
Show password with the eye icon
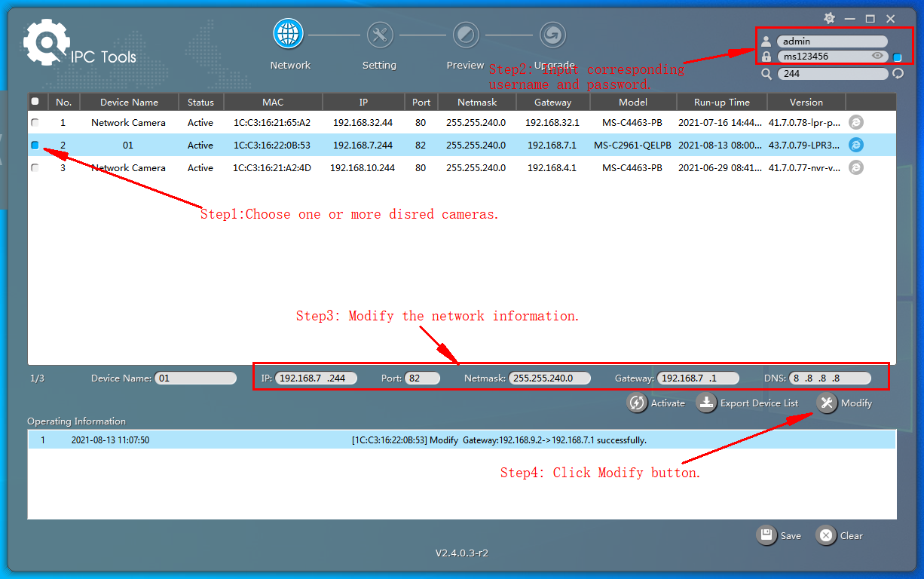[x=877, y=56]
